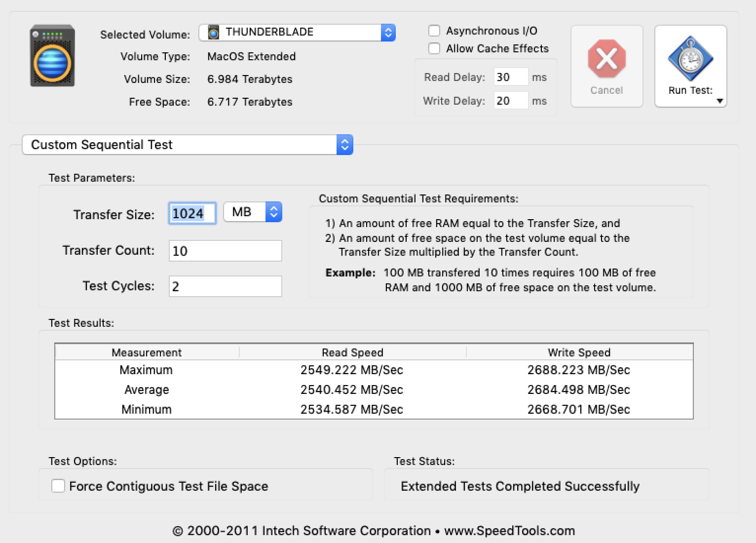
Task: Click the Transfer Size field
Action: [x=192, y=213]
